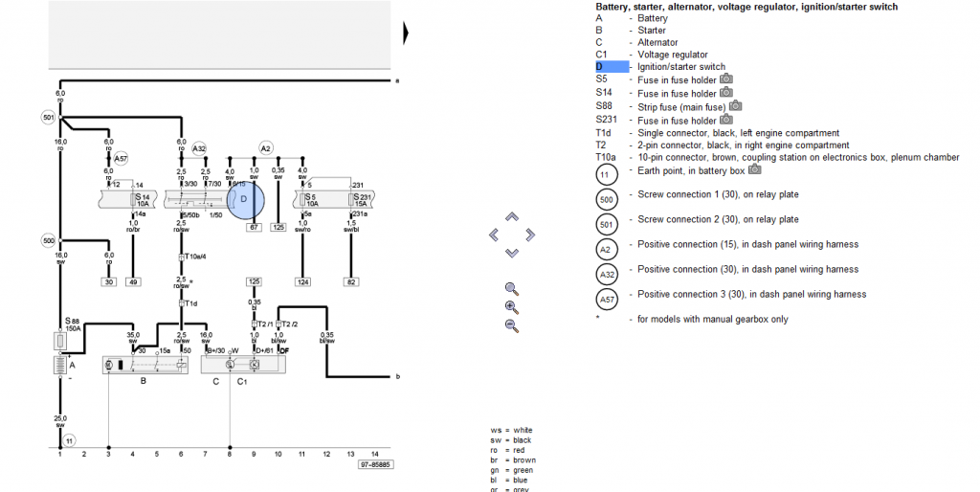Click reference box 67 in the diagram

[254, 228]
